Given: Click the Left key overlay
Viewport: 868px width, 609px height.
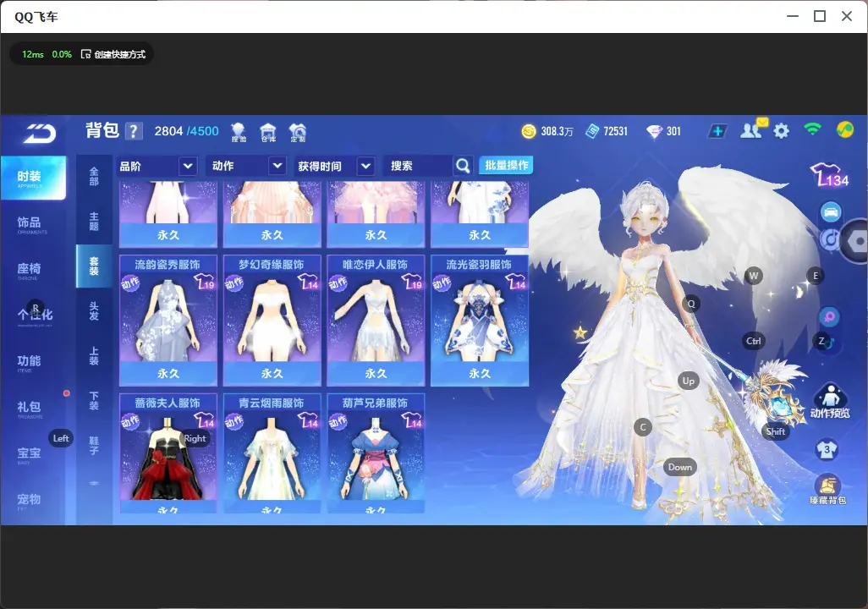Looking at the screenshot, I should click(x=61, y=438).
